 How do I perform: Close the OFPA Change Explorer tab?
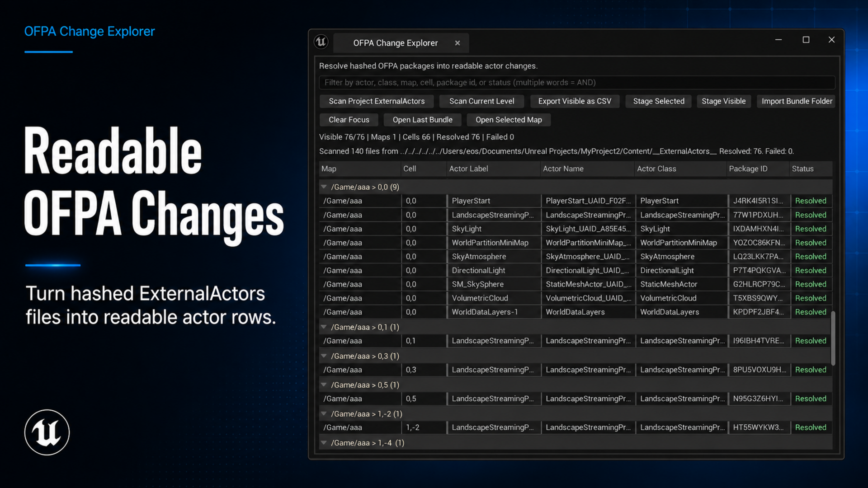tap(458, 43)
